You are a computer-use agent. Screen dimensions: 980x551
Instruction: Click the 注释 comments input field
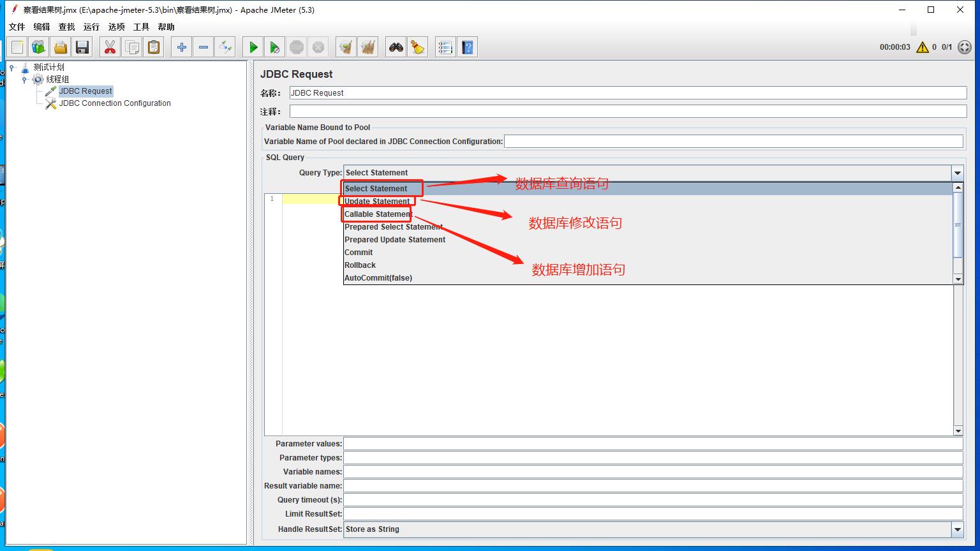click(628, 112)
